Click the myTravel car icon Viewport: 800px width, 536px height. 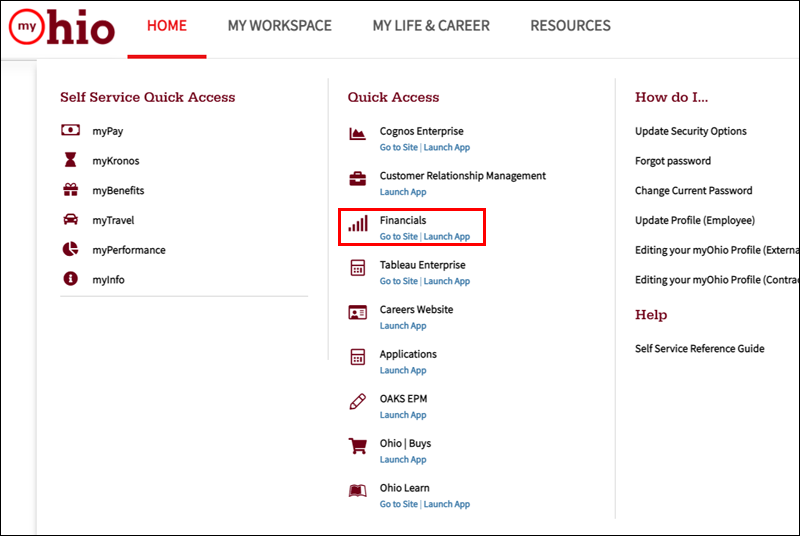point(70,219)
